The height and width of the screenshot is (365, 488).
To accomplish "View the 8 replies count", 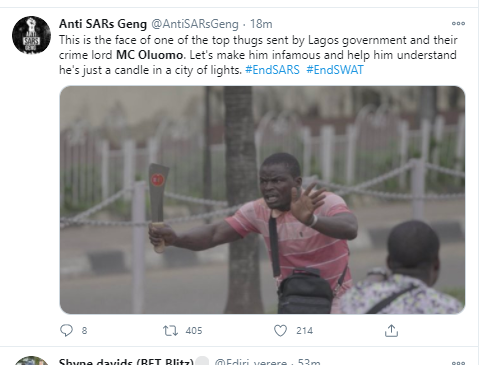I will tap(84, 331).
